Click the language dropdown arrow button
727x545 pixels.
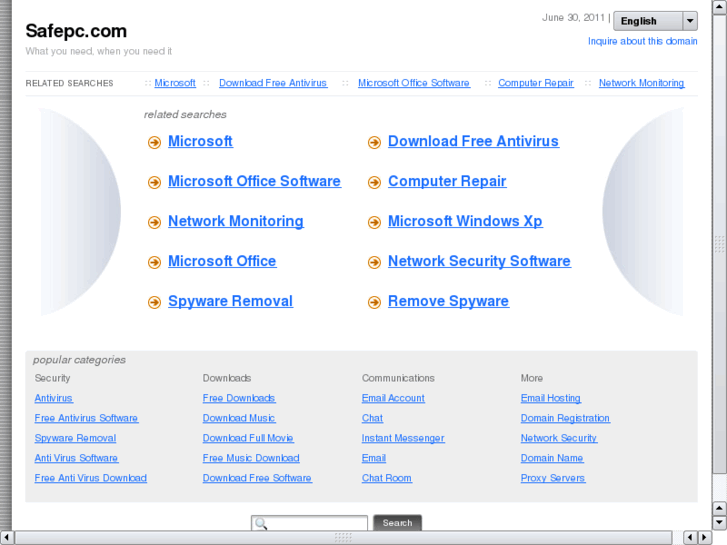pyautogui.click(x=690, y=21)
